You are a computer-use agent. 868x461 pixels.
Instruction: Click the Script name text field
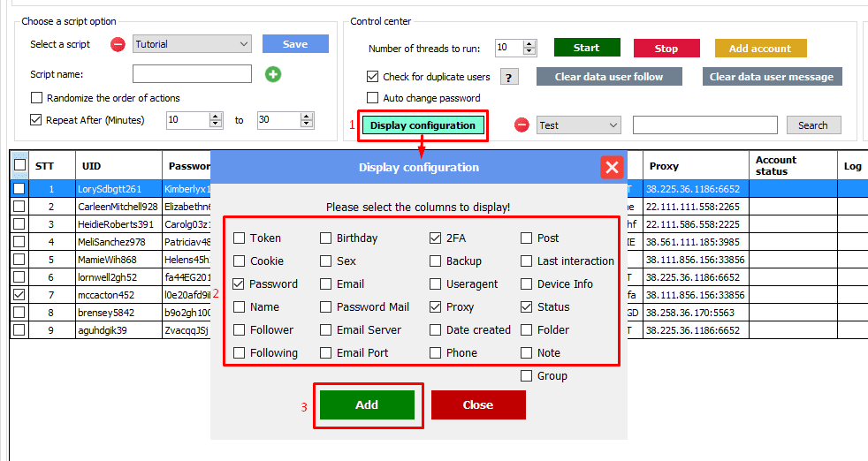(x=192, y=74)
